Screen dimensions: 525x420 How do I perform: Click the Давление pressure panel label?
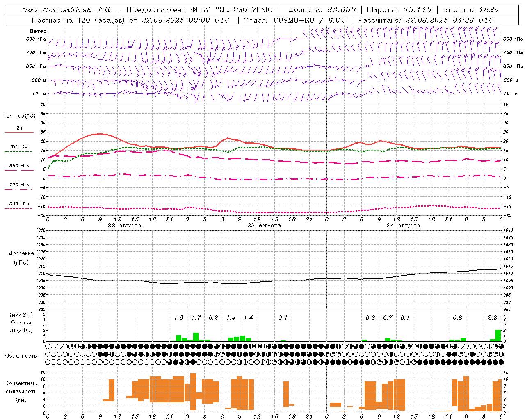click(x=21, y=253)
